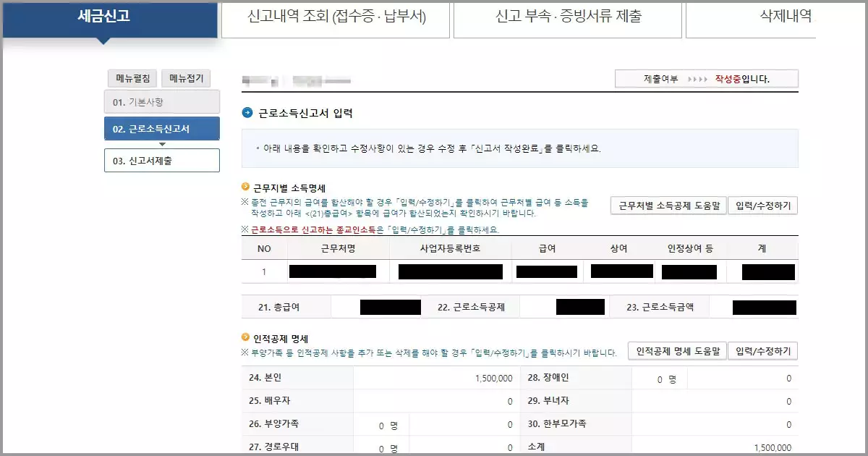Collapse the sidebar with 메뉴접기

coord(186,77)
